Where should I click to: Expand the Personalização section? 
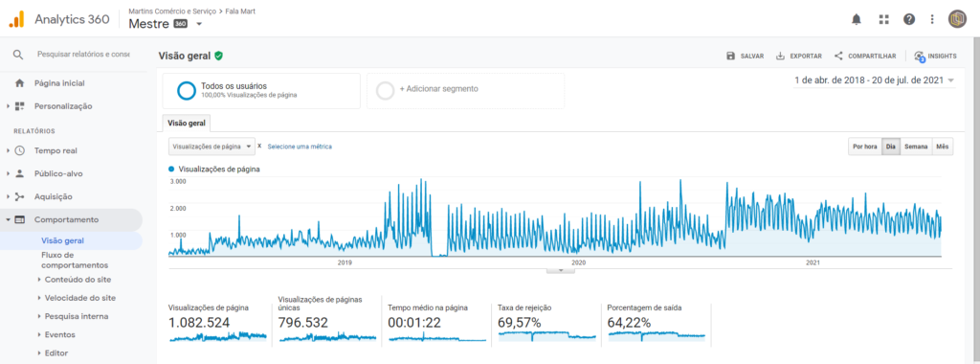click(8, 106)
